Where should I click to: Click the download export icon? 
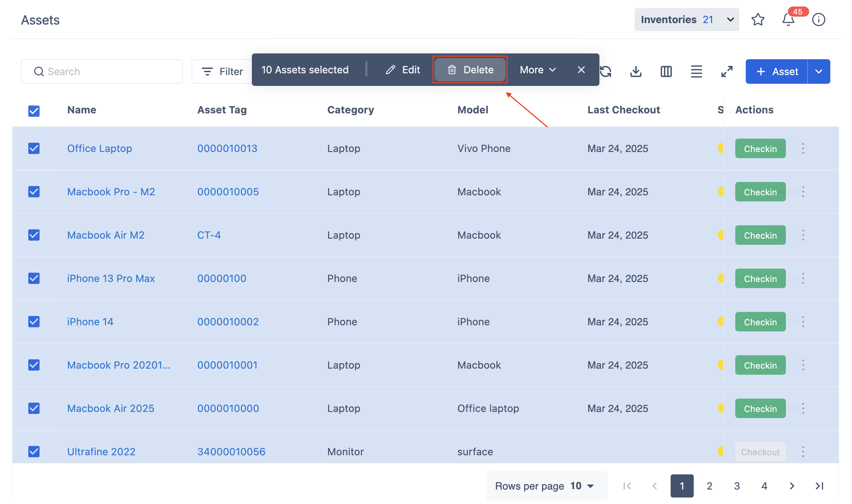(636, 71)
